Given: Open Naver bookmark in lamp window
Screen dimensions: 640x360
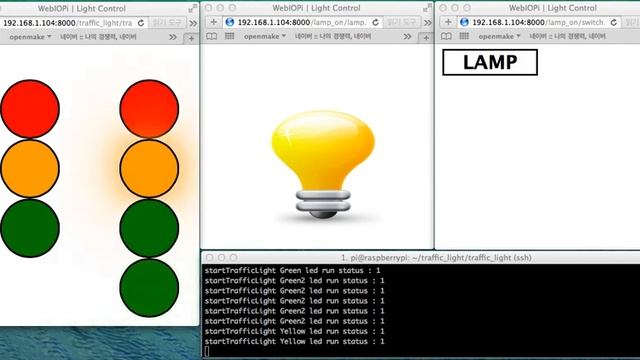Looking at the screenshot, I should coord(333,36).
